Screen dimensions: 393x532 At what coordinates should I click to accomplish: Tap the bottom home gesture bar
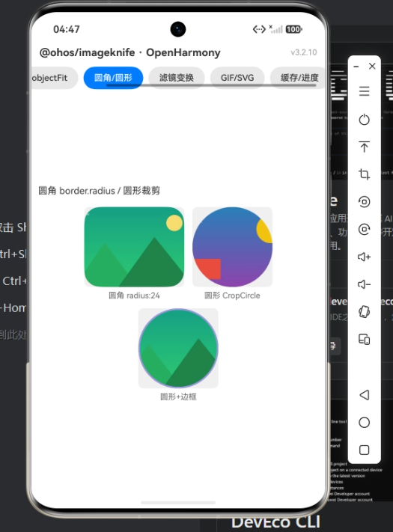coord(178,503)
